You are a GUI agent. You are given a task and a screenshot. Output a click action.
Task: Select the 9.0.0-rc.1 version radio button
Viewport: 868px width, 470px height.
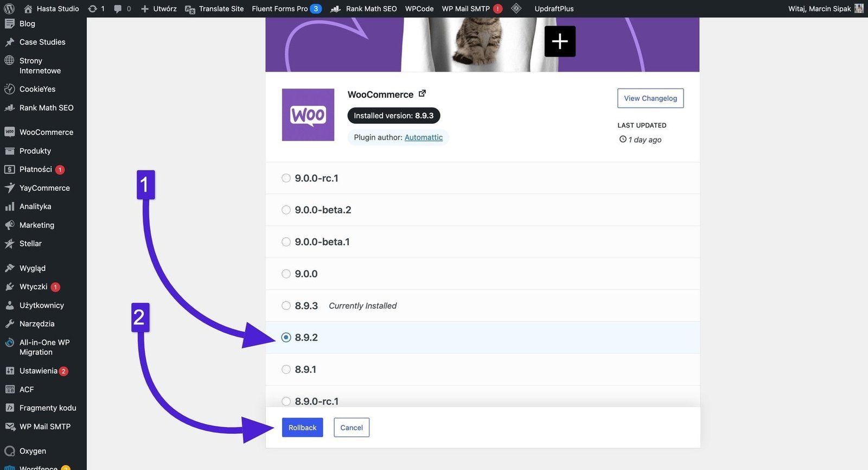286,178
